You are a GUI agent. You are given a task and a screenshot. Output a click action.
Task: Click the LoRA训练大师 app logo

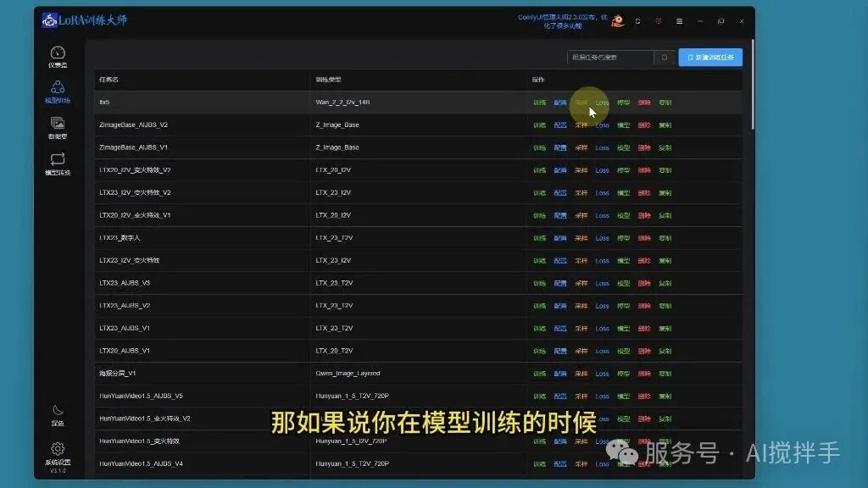click(x=84, y=20)
